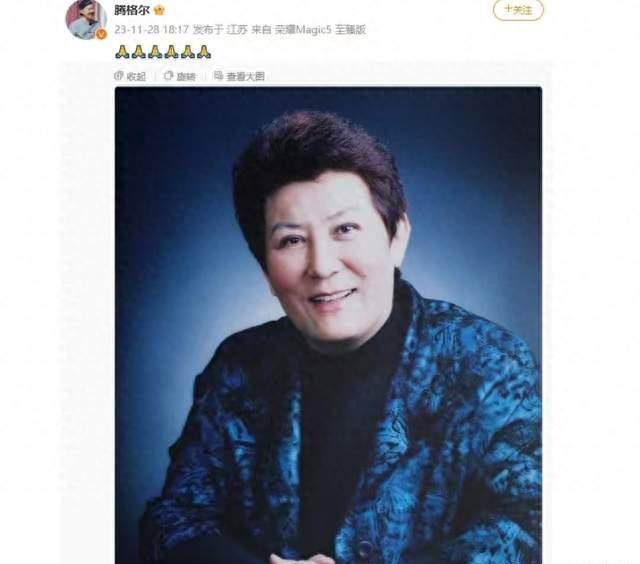Click the orange verified V badge
This screenshot has height=564, width=640.
point(101,35)
